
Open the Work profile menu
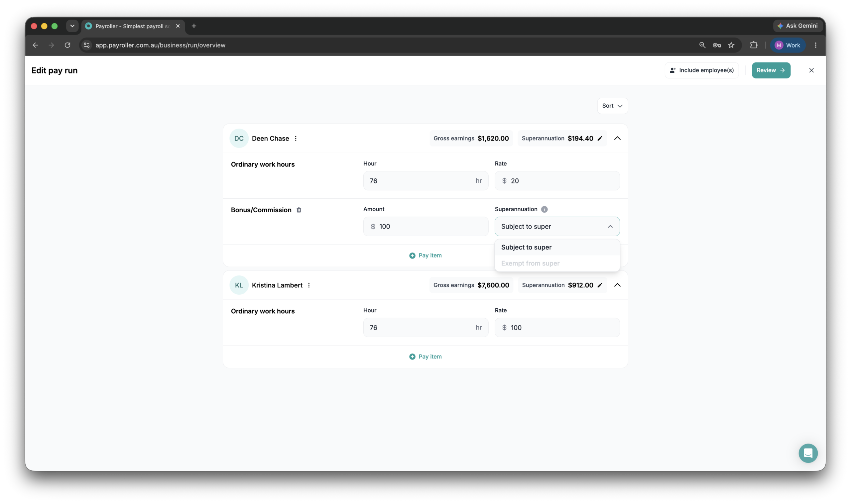tap(788, 45)
